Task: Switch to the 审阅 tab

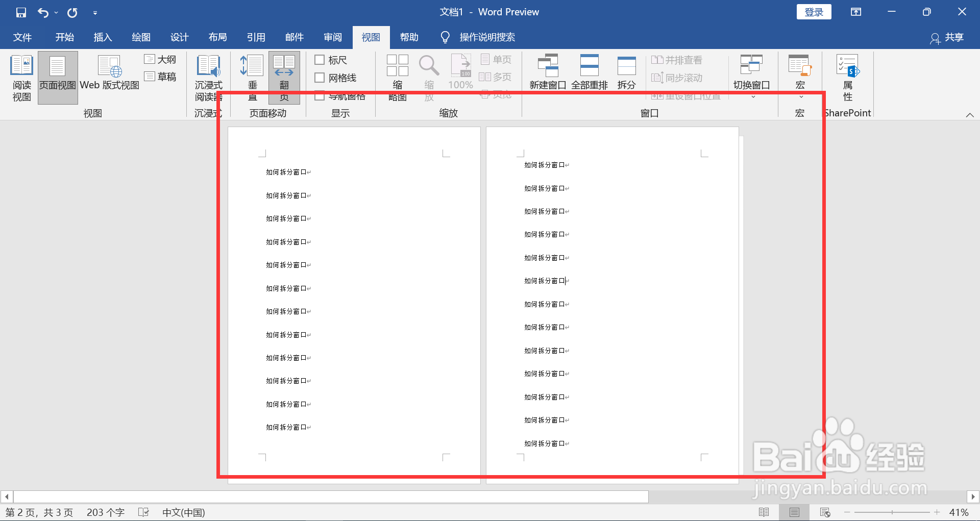Action: click(333, 37)
